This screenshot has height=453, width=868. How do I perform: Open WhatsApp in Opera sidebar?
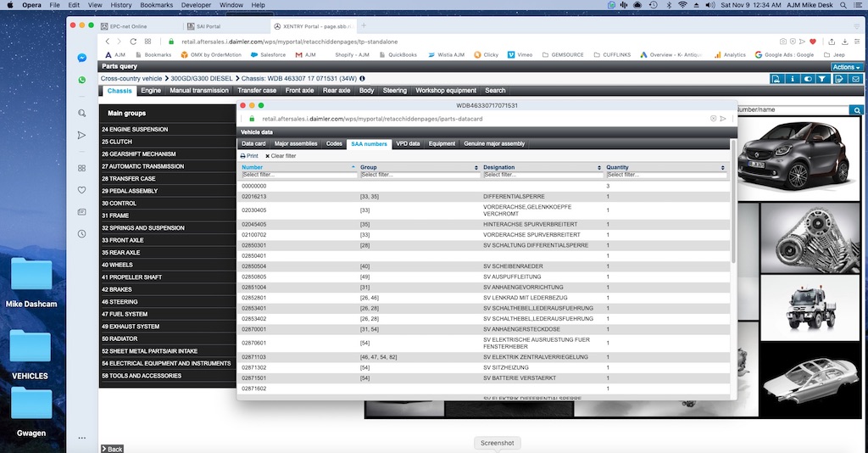click(82, 80)
